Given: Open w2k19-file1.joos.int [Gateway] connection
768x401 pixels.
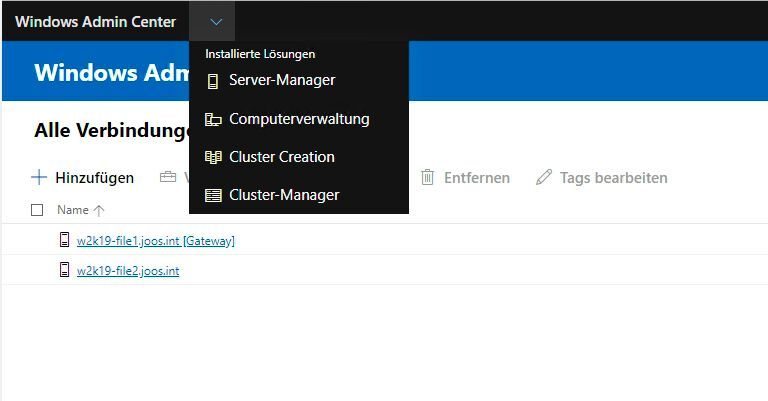Looking at the screenshot, I should coord(156,241).
